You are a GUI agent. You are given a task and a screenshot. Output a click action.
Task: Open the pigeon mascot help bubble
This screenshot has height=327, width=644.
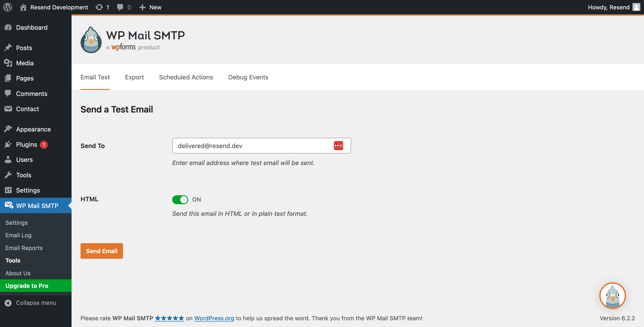coord(612,296)
